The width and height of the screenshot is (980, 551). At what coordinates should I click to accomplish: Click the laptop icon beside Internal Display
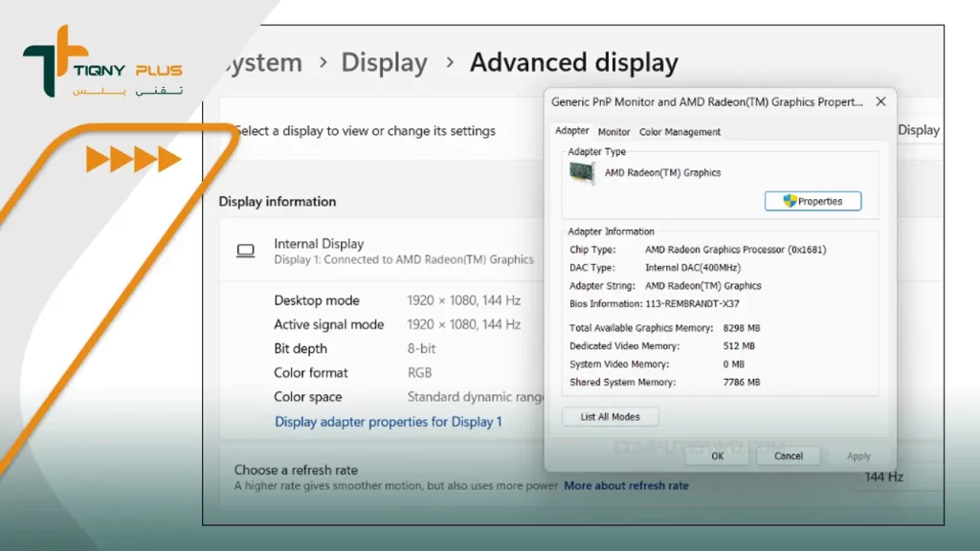[x=246, y=251]
